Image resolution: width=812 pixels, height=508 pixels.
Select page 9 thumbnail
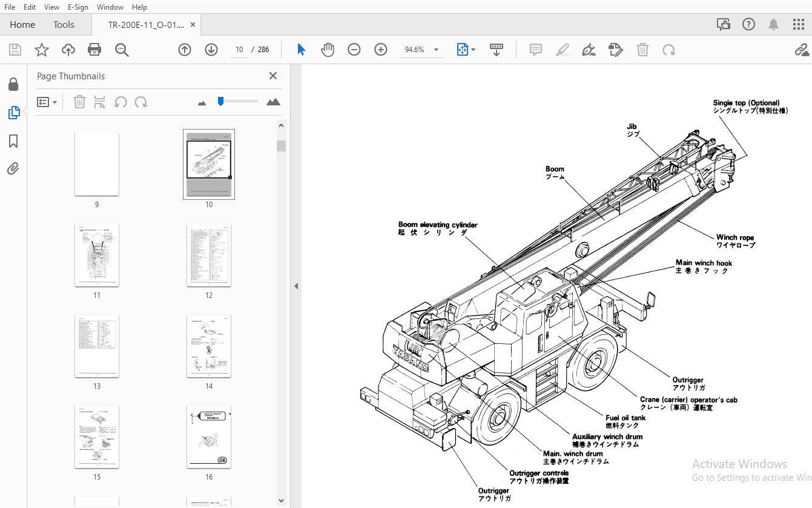point(97,164)
